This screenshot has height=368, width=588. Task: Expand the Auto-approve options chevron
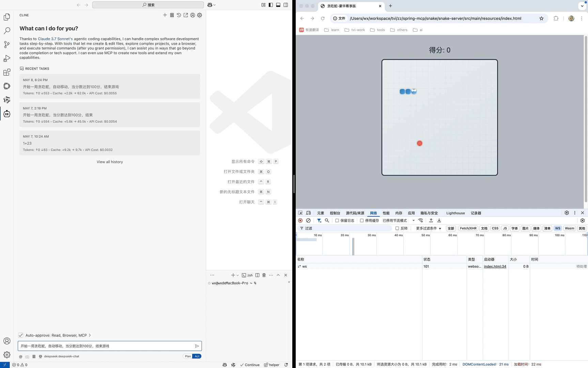90,335
